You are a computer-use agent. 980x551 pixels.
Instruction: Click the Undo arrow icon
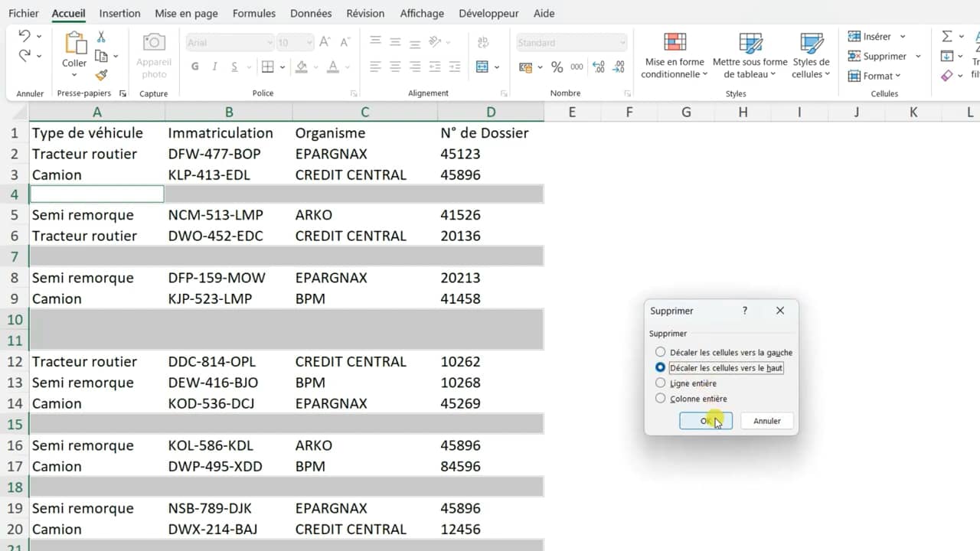pos(24,37)
